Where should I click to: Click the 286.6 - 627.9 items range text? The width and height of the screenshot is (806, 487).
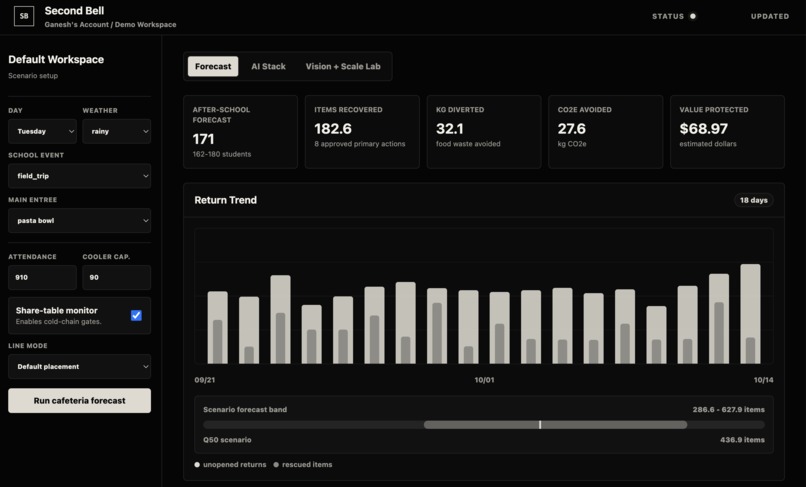point(728,410)
